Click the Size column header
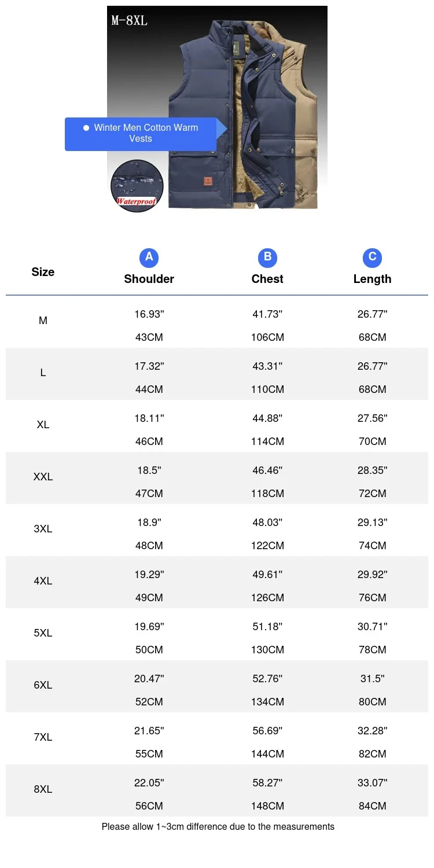Viewport: 434px width, 868px height. pos(43,272)
